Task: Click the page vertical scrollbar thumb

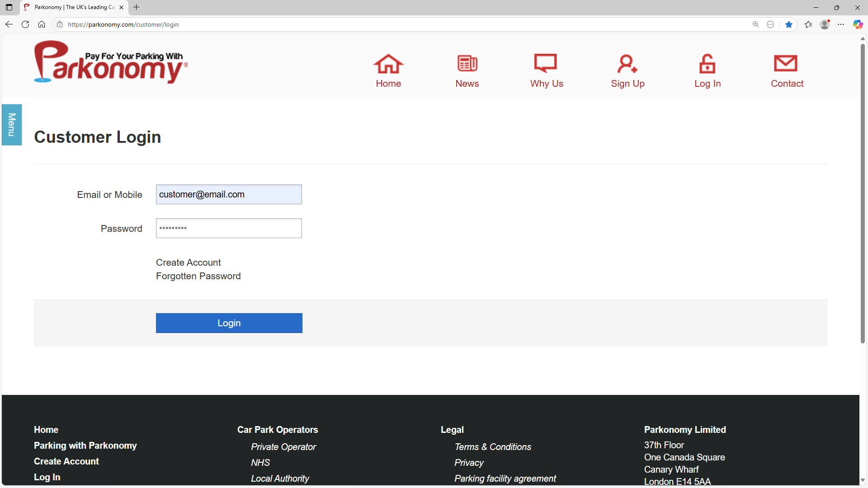Action: tap(863, 193)
